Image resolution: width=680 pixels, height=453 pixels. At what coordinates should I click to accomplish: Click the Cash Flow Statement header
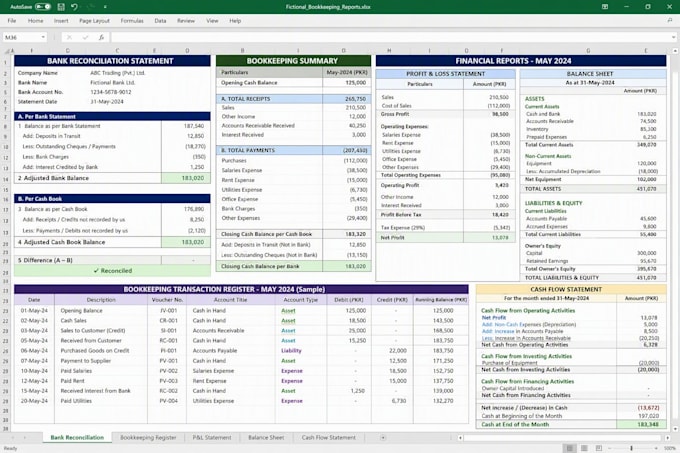click(x=571, y=289)
